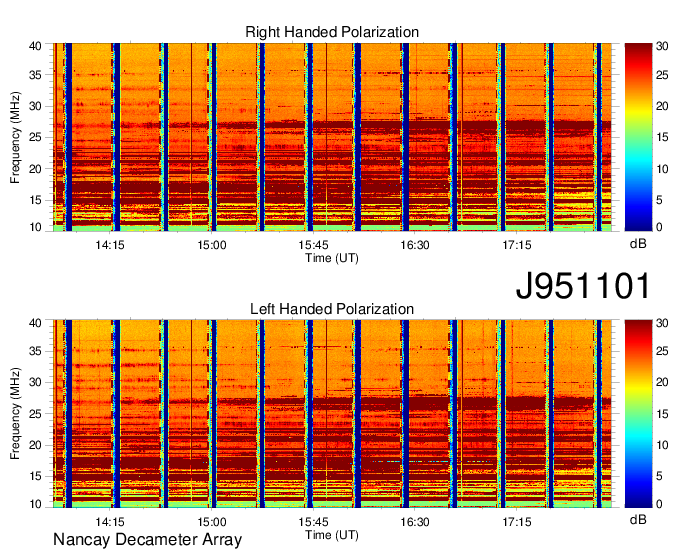Image resolution: width=680 pixels, height=552 pixels.
Task: Click the 20 label on the top color bar
Action: (662, 106)
